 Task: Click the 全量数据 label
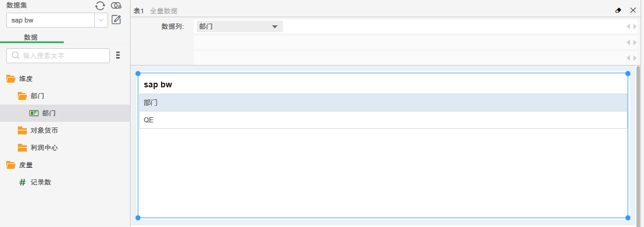(x=164, y=11)
